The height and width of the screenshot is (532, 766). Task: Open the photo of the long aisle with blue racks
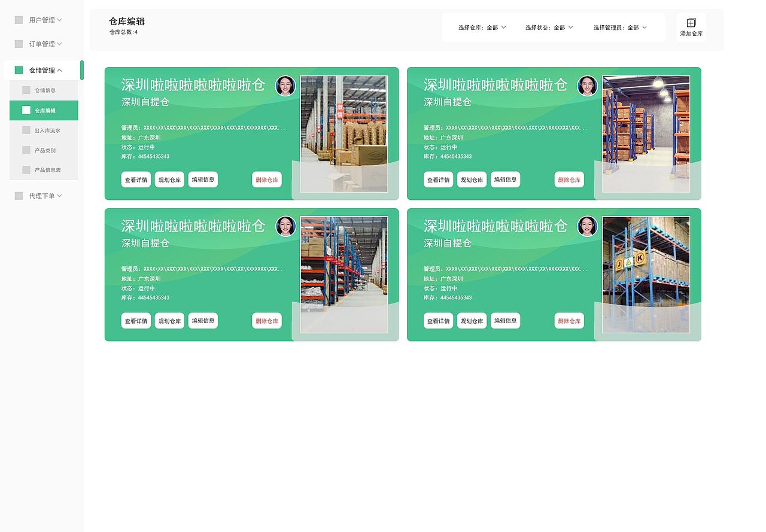(344, 275)
